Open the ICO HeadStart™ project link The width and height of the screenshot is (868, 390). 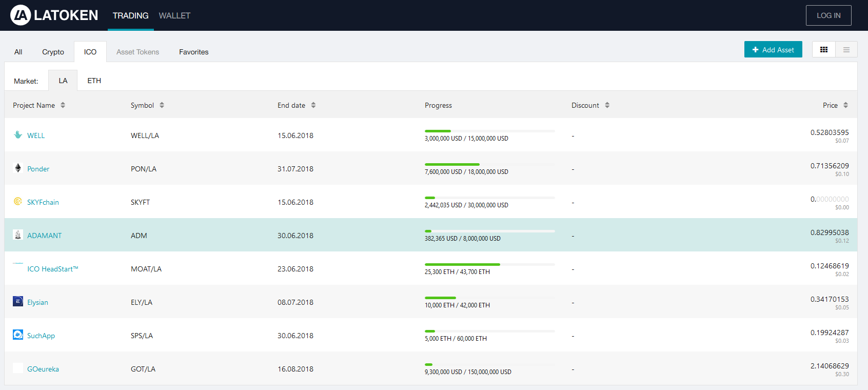[x=53, y=269]
